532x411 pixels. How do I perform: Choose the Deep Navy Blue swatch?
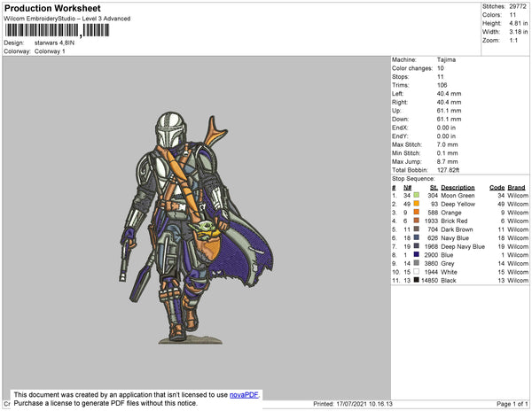[416, 247]
